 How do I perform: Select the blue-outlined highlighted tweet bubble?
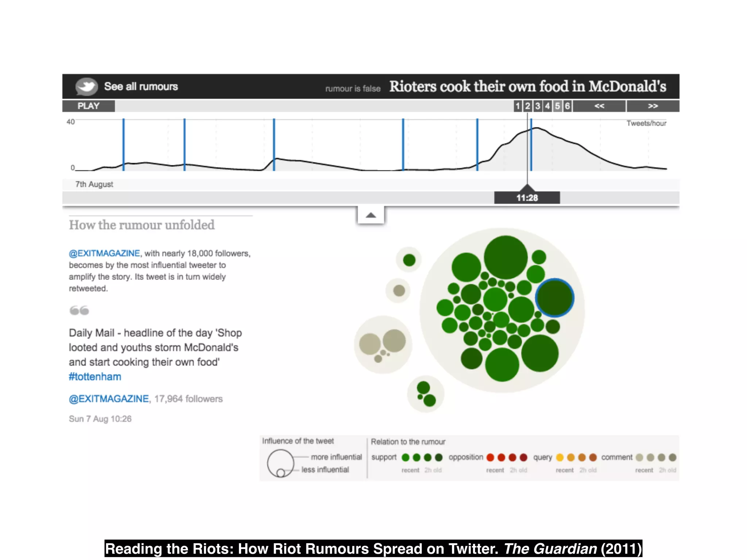554,297
